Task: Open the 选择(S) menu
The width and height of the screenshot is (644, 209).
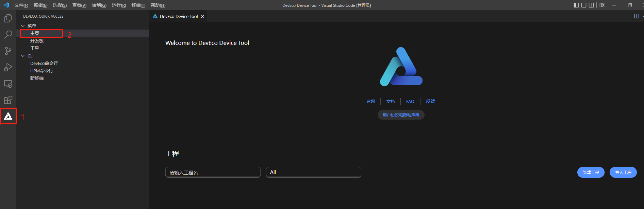Action: pyautogui.click(x=60, y=5)
